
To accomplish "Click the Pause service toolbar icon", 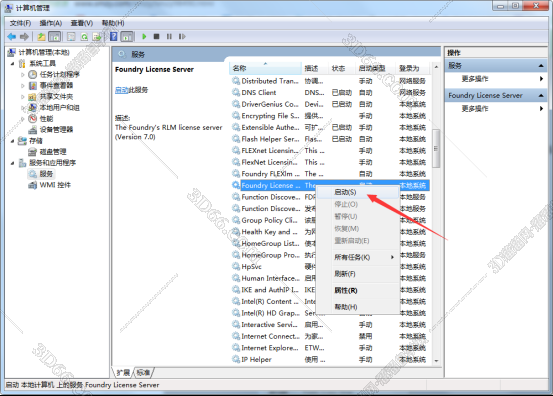I will click(169, 36).
